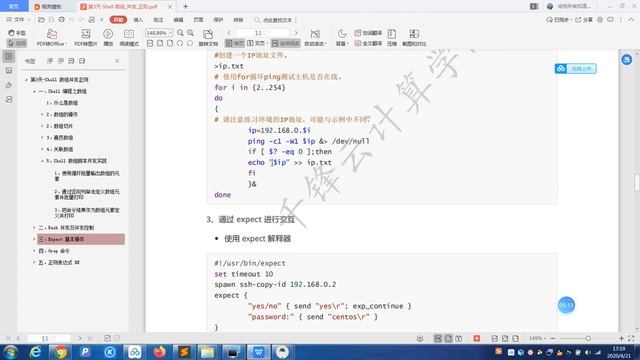
Task: Switch to the Home tab at top left
Action: point(14,6)
